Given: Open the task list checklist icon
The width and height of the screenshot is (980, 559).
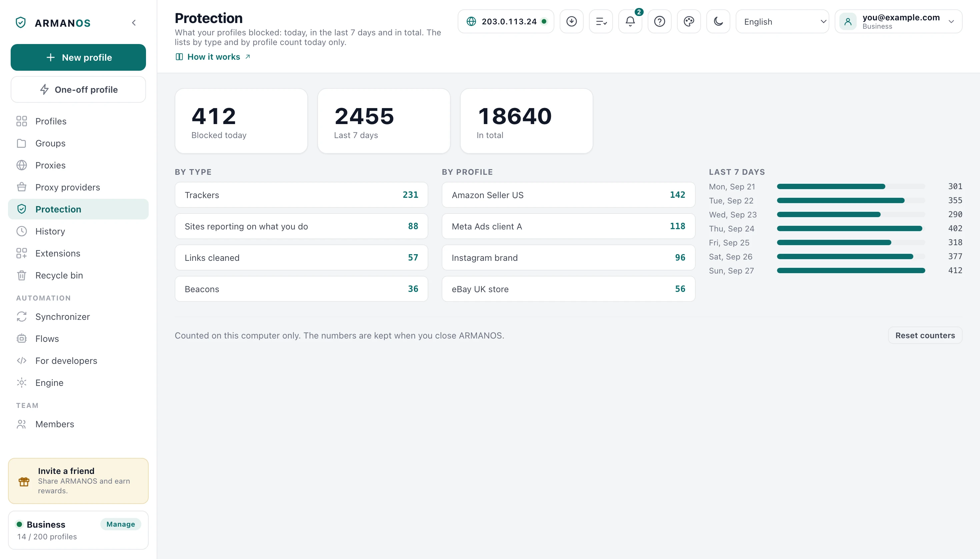Looking at the screenshot, I should click(x=601, y=21).
